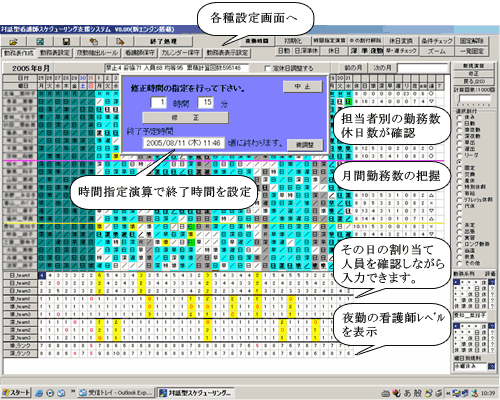Click the 固定解除 button
The height and width of the screenshot is (400, 500).
472,41
